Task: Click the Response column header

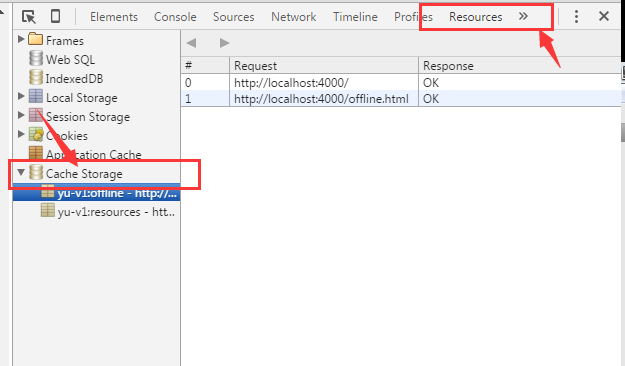Action: pyautogui.click(x=520, y=66)
